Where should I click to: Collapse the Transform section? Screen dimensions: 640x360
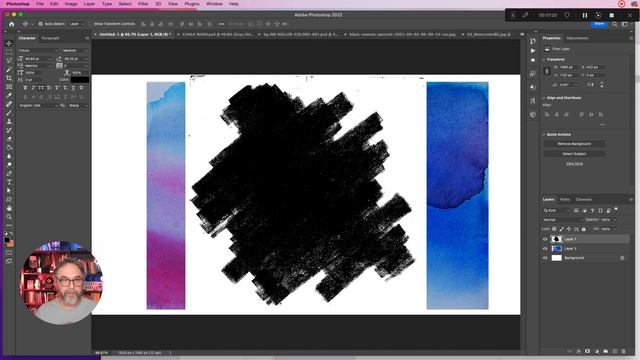[544, 60]
